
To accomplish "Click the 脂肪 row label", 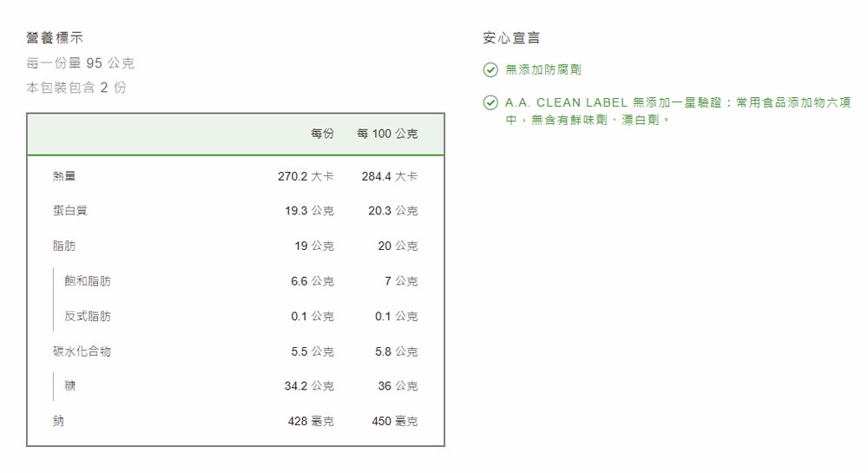I will tap(64, 246).
